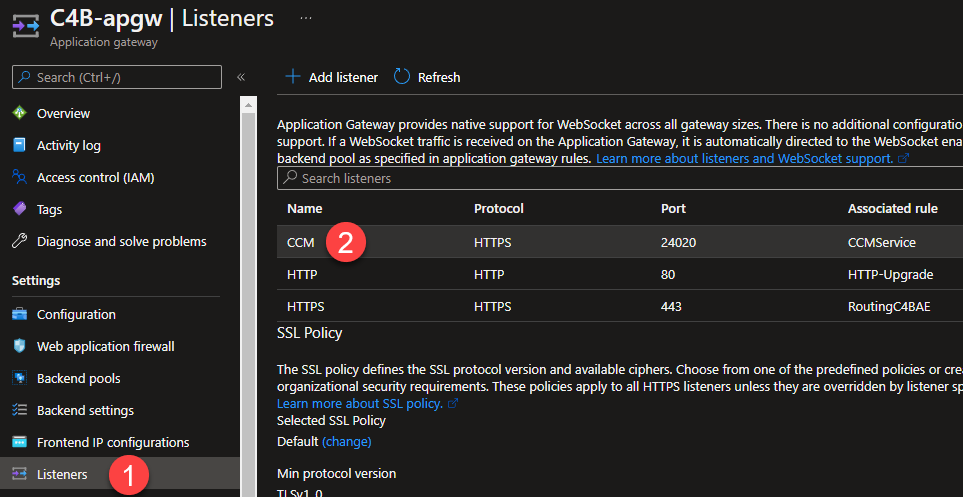Click port value 24020
Screen dimensions: 963x497
point(678,243)
